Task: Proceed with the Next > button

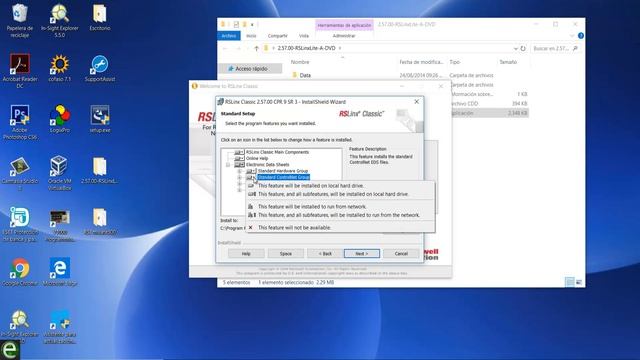Action: [362, 253]
